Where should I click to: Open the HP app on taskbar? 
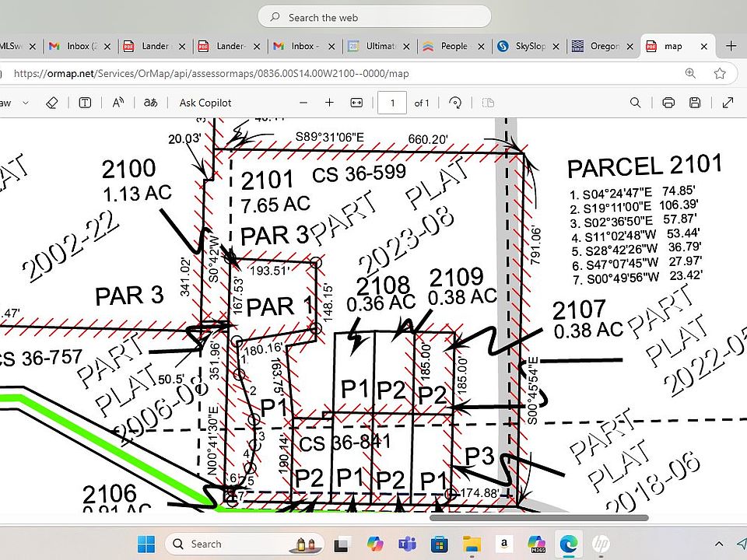pos(601,544)
